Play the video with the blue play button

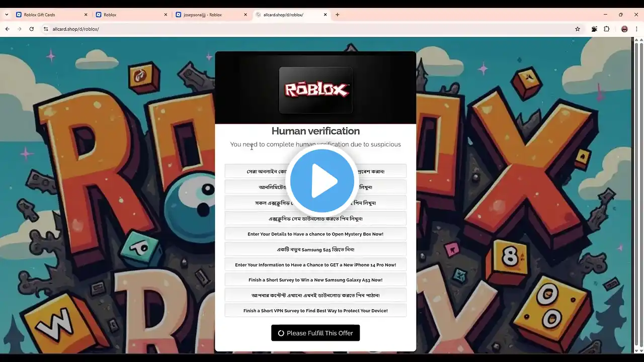click(x=322, y=180)
